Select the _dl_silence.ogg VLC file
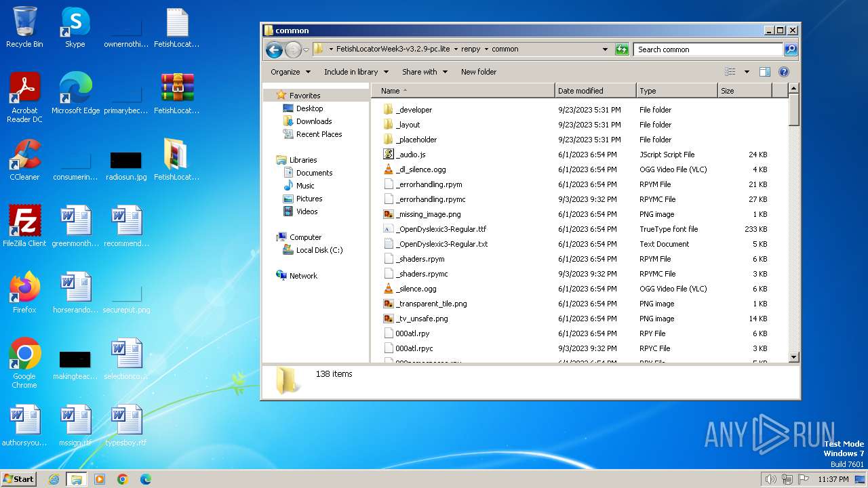868x488 pixels. pos(420,169)
